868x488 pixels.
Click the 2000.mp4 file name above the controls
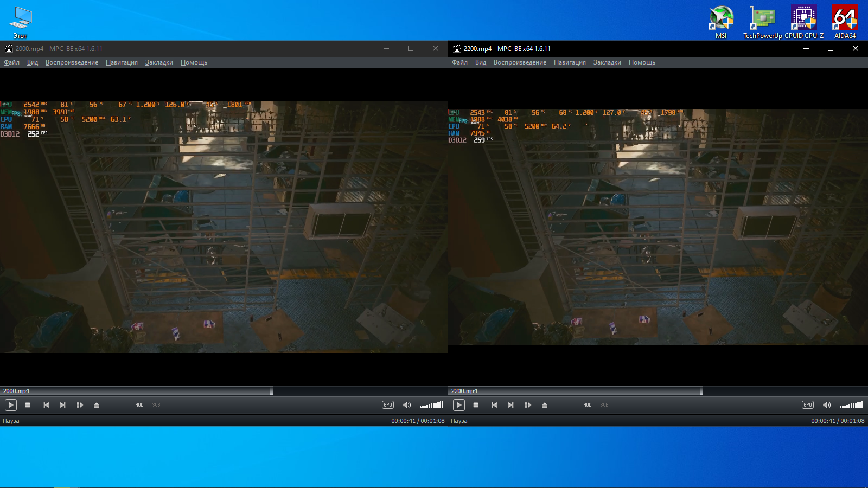(x=16, y=391)
